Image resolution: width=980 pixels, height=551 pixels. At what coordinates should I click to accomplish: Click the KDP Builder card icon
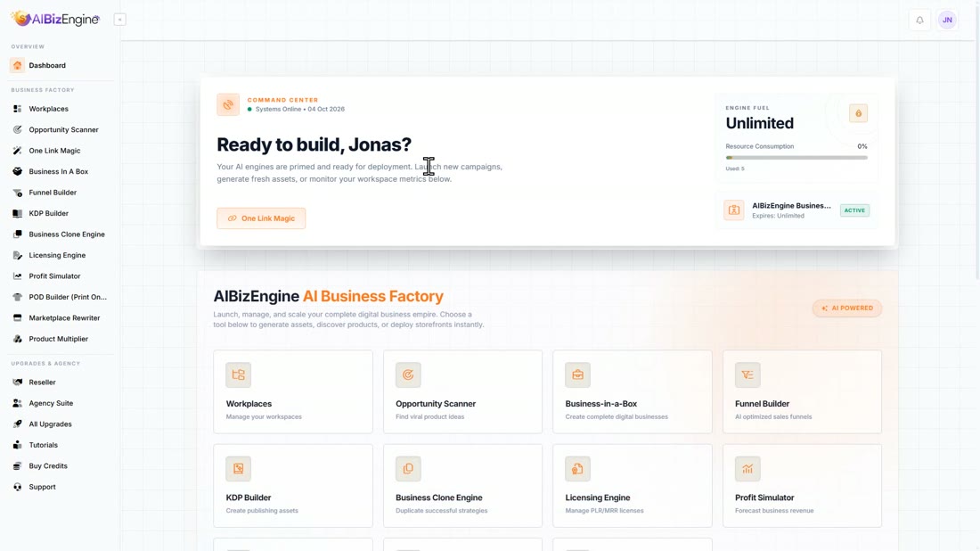pos(238,468)
